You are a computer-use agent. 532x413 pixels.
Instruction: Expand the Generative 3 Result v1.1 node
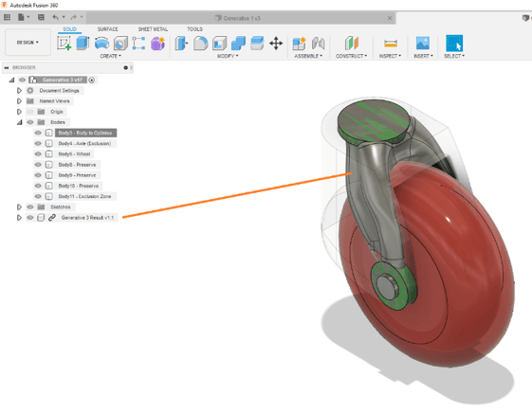(19, 218)
